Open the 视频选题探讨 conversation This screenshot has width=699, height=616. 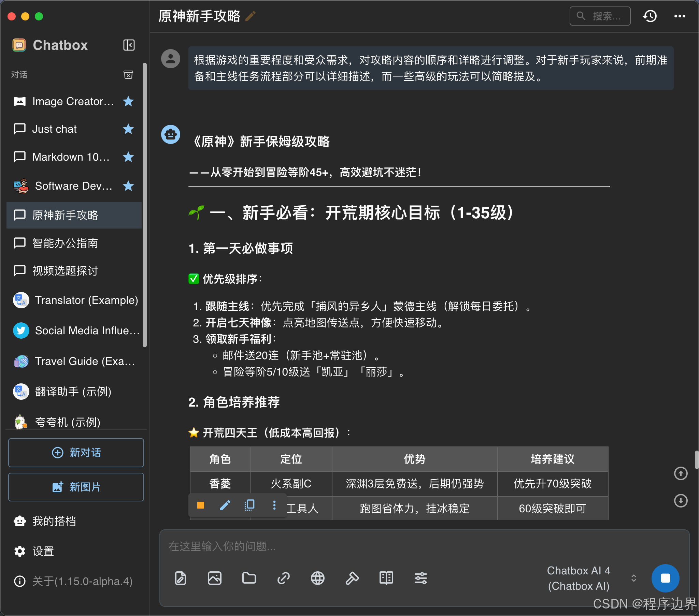(74, 271)
